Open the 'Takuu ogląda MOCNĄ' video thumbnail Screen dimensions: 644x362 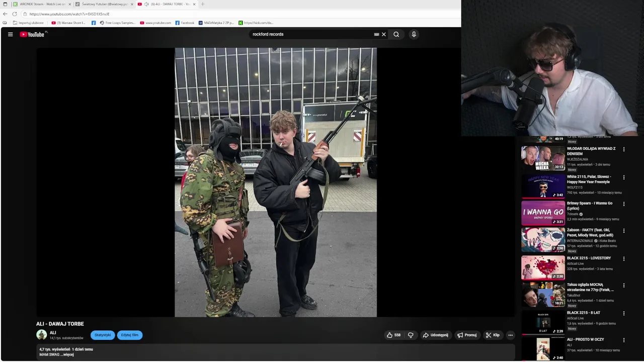pos(543,294)
